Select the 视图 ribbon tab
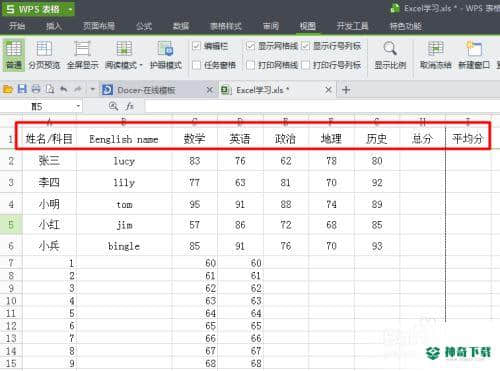Screen dimensions: 500x371 (307, 26)
